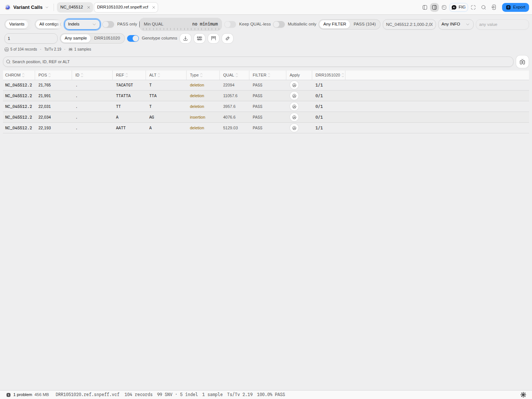The width and height of the screenshot is (532, 399).
Task: Click the crosshair icon button in the filter row
Action: [228, 38]
